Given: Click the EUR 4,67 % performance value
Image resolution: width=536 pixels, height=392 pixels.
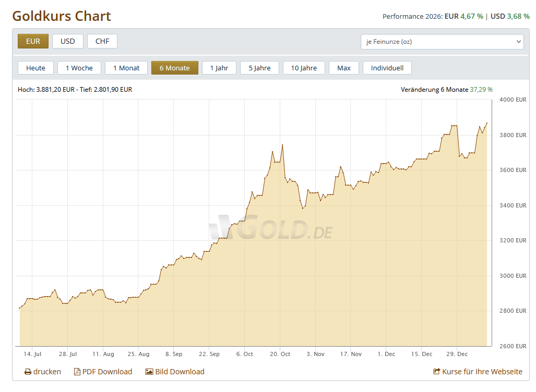Looking at the screenshot, I should coord(464,16).
